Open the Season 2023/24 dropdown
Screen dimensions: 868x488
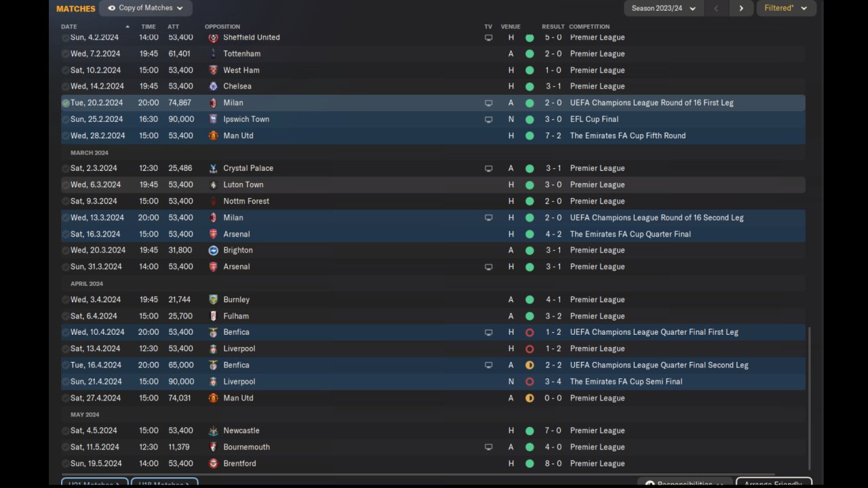[663, 8]
